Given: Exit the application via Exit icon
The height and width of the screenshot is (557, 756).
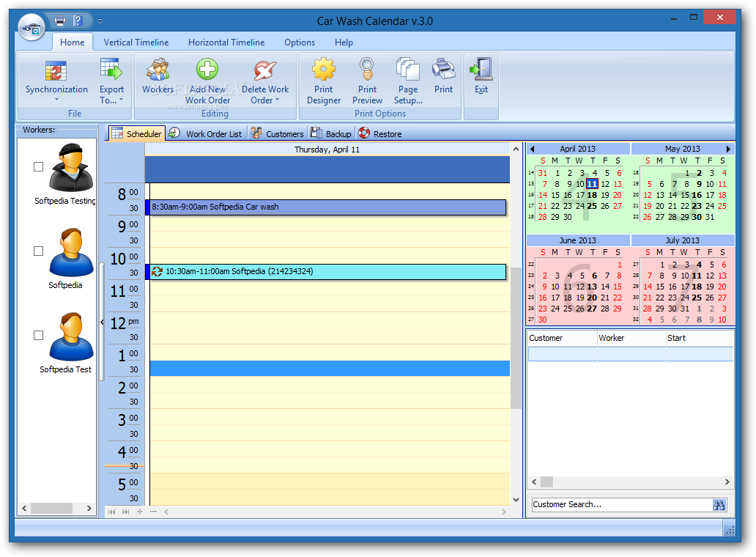Looking at the screenshot, I should coord(481,76).
